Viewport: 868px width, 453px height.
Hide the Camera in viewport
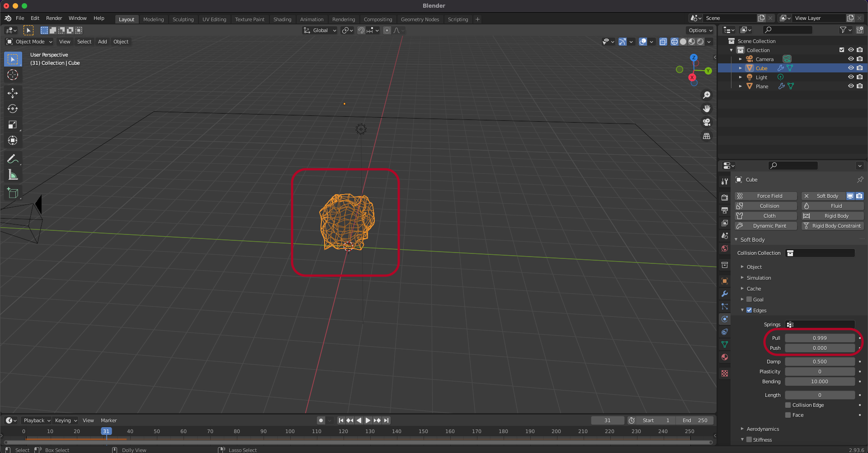tap(851, 59)
